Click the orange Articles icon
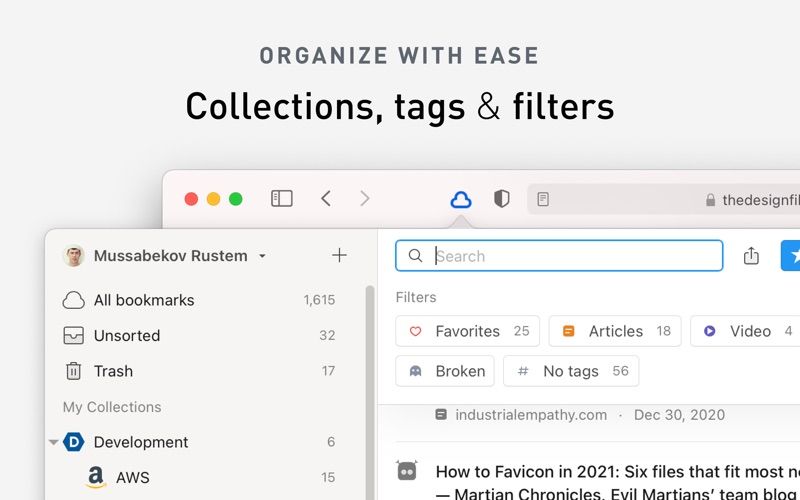The image size is (800, 500). 568,331
